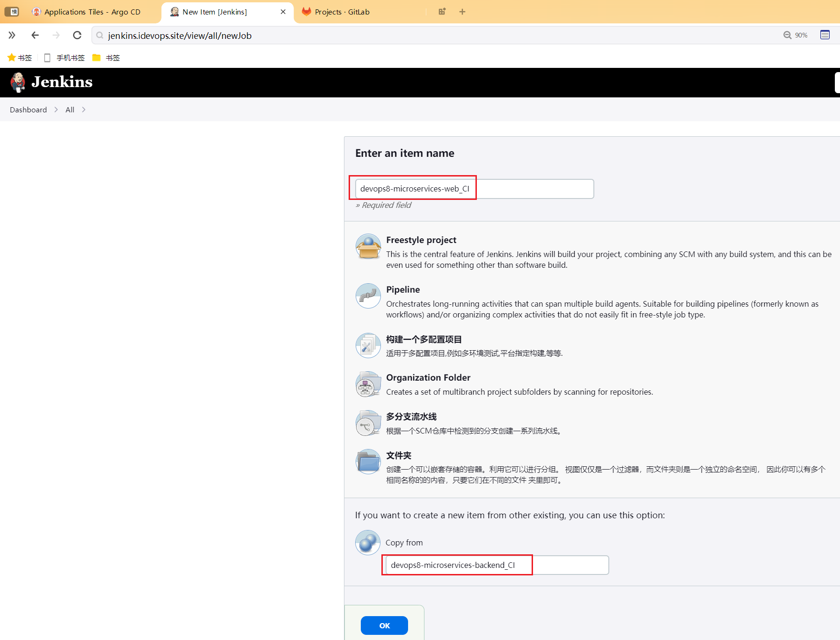Click the blue folder icon (文件夹)
The width and height of the screenshot is (840, 640).
tap(368, 462)
